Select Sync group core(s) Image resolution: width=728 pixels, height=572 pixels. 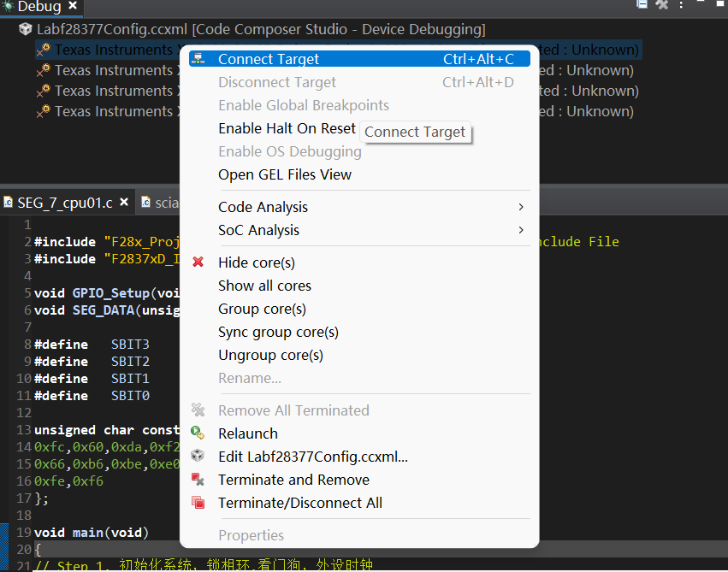coord(278,332)
